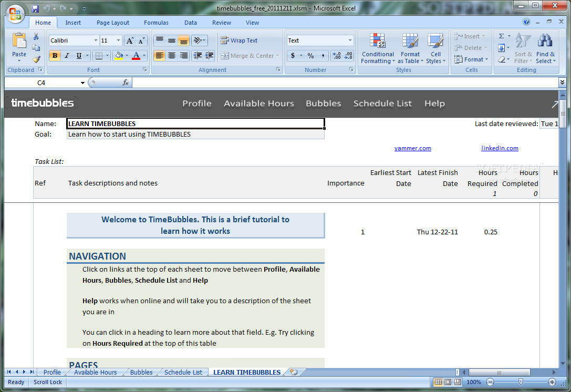Click the Office button orb
571x392 pixels.
click(15, 15)
